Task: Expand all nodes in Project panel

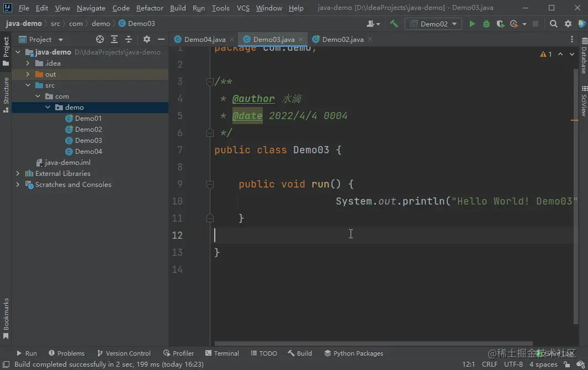Action: tap(114, 39)
